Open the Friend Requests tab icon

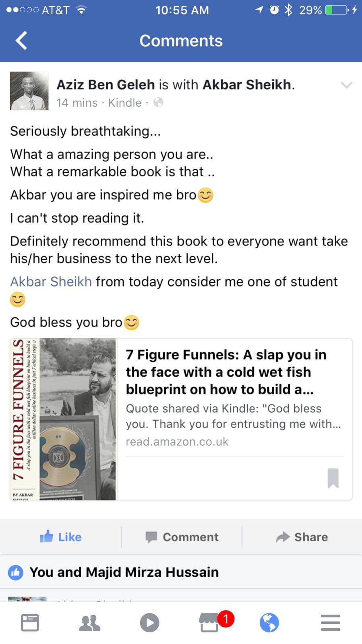coord(90,623)
